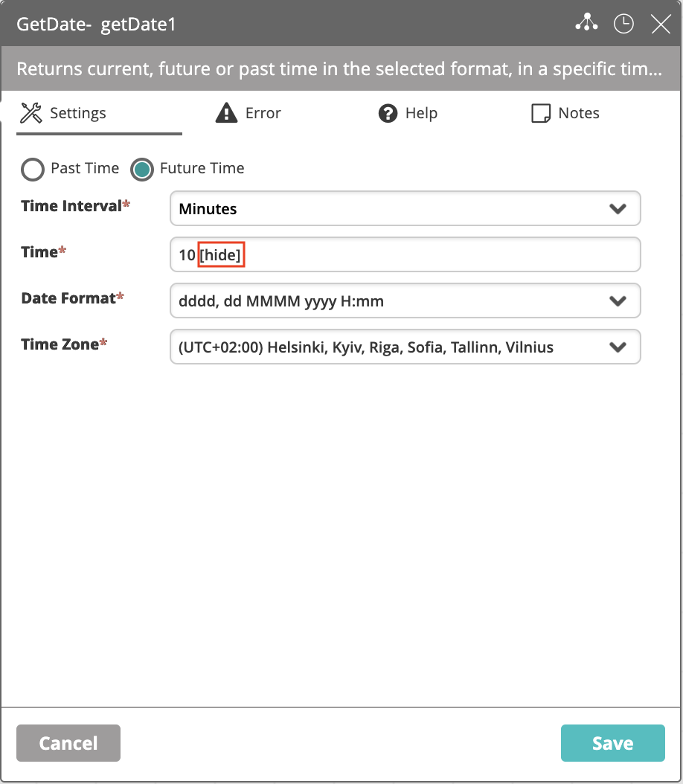Click the description text starting 'Returns current, future'
The width and height of the screenshot is (683, 784).
[339, 68]
